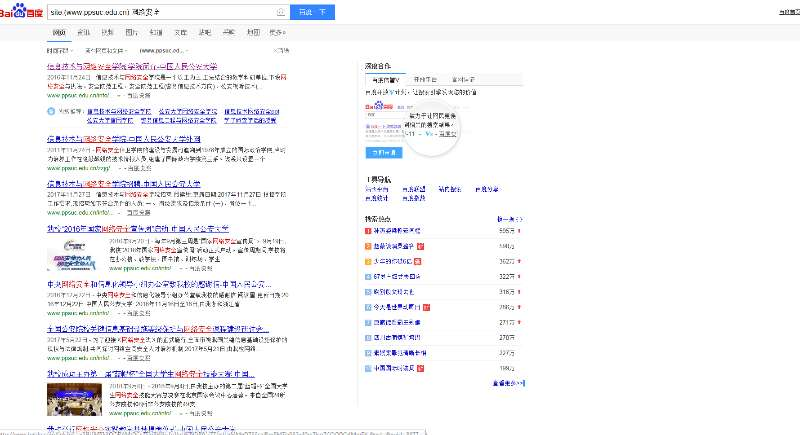Open the 文库 tab

pyautogui.click(x=180, y=32)
